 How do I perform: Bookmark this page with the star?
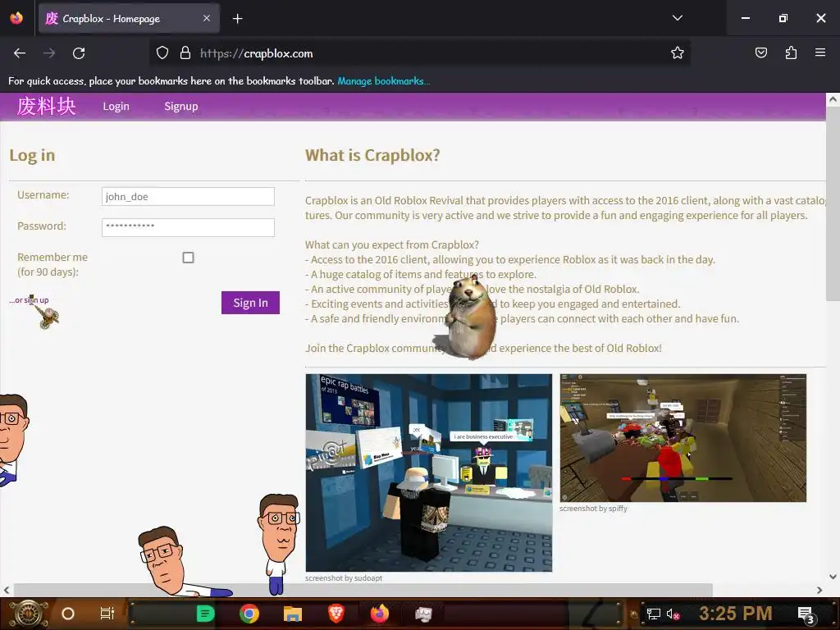677,52
